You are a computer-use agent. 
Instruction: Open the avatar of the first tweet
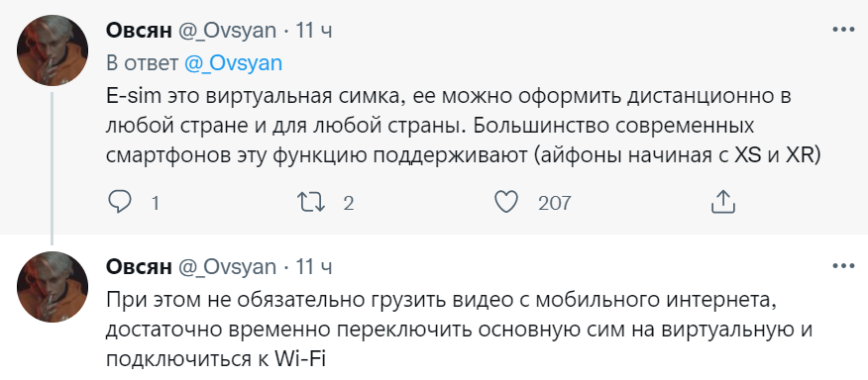53,50
